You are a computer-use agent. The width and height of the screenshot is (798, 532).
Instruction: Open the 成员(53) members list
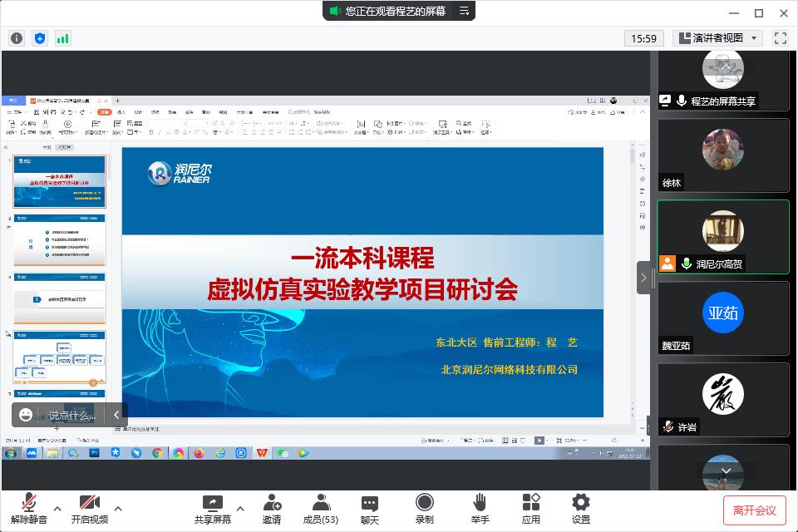[x=321, y=509]
